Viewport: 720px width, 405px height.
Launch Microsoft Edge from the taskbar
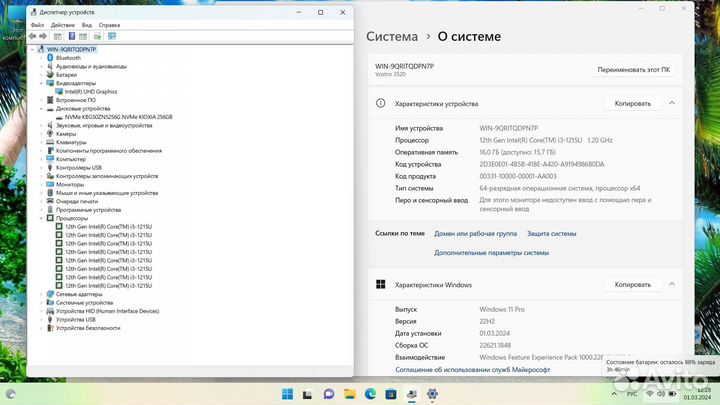coord(370,394)
